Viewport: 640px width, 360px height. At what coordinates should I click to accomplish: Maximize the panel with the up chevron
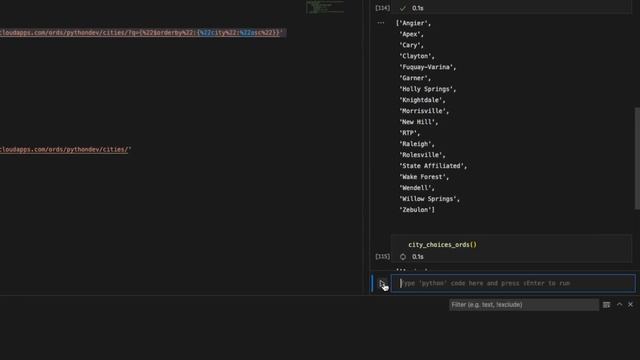[619, 304]
